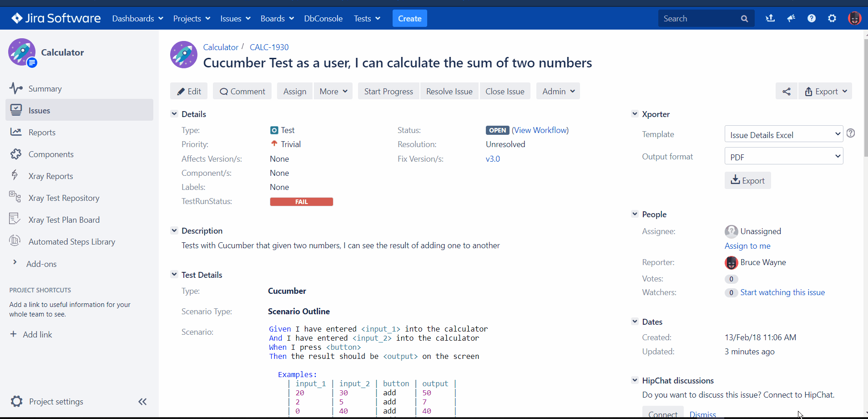Image resolution: width=868 pixels, height=419 pixels.
Task: Open Xray Test Repository in sidebar
Action: click(64, 198)
